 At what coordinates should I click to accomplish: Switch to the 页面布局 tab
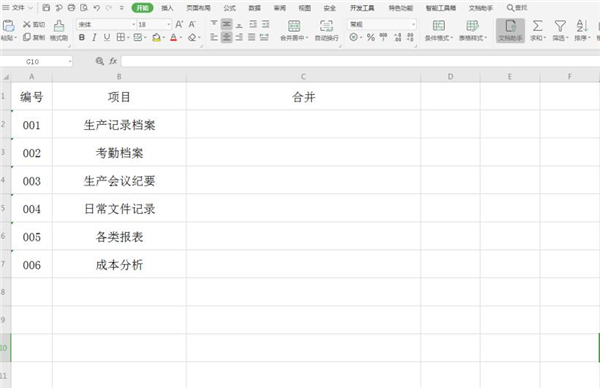pyautogui.click(x=198, y=8)
